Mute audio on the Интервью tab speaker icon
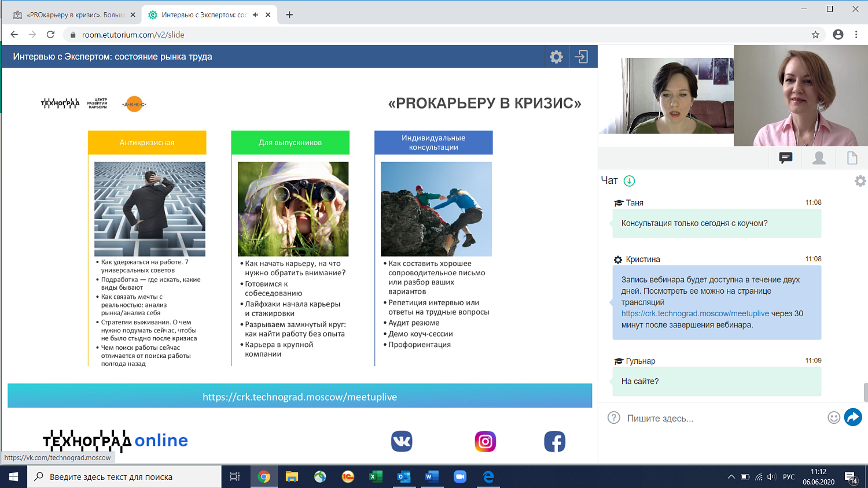 click(x=256, y=15)
